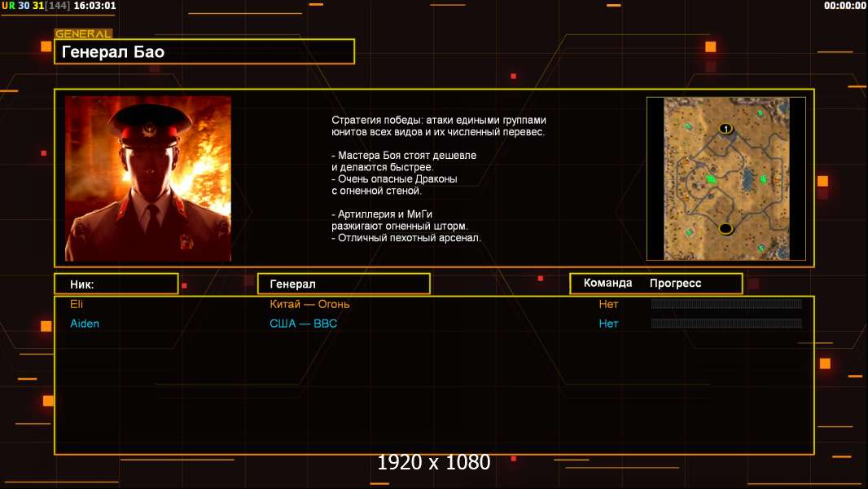Click the Команда column header
This screenshot has height=489, width=868.
(607, 283)
